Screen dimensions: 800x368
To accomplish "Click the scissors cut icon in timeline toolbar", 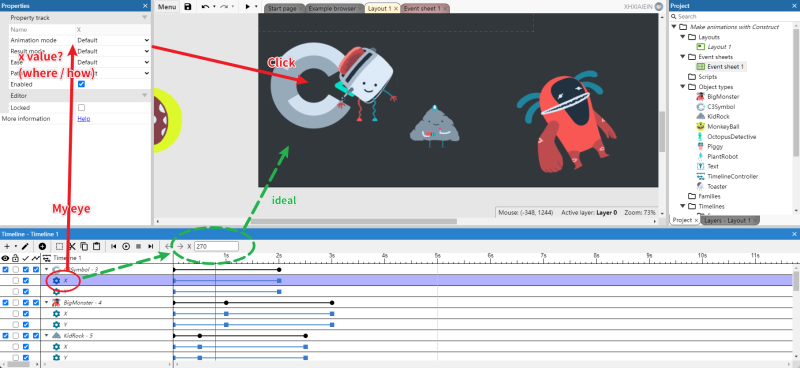I will click(72, 246).
